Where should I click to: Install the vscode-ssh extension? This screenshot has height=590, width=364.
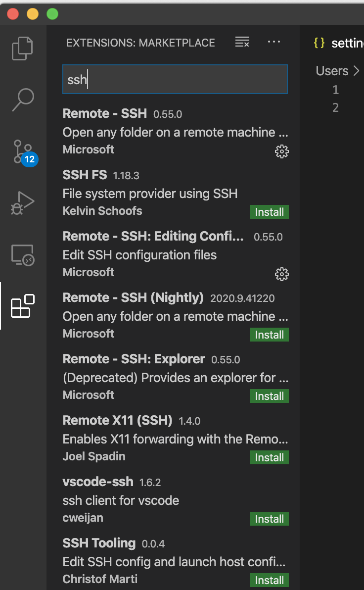[x=269, y=519]
